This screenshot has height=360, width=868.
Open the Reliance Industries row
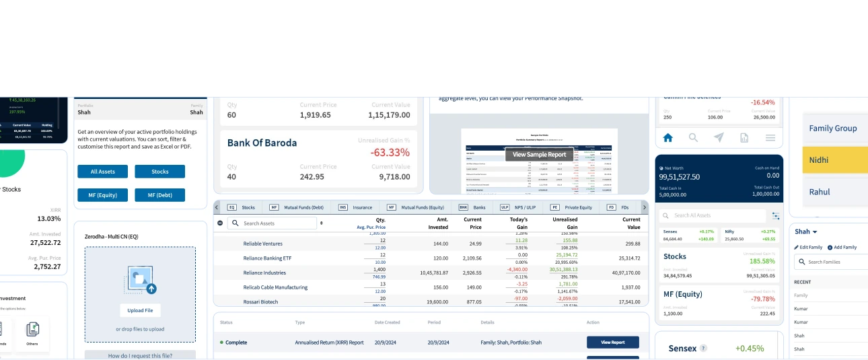tap(431, 273)
